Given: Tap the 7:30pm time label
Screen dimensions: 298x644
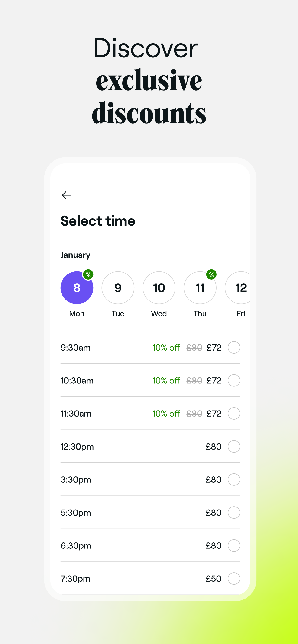Looking at the screenshot, I should (76, 578).
